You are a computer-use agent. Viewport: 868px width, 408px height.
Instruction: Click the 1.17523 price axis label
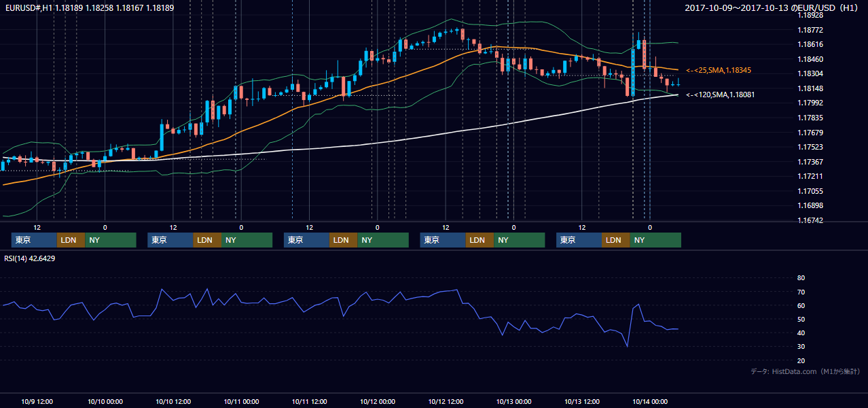point(810,147)
